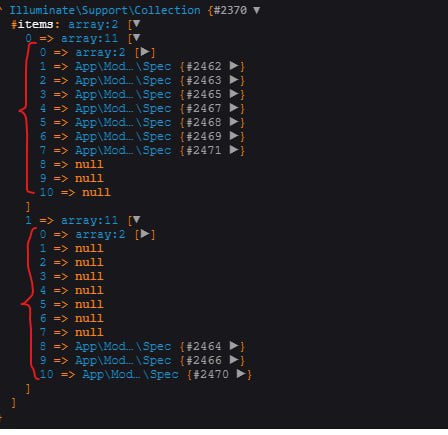Collapse first array:11 at key 0
Screen dimensions: 448x435
coord(136,38)
